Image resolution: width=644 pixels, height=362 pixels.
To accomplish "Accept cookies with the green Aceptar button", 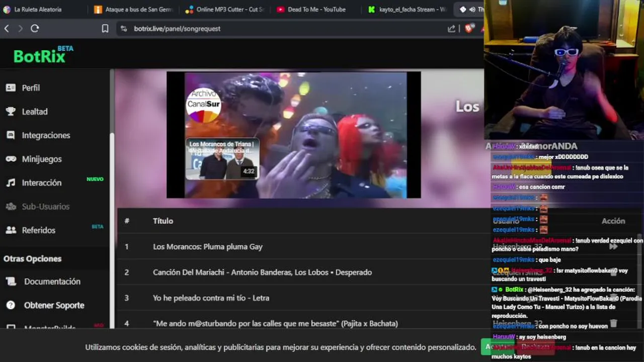I will (x=498, y=347).
